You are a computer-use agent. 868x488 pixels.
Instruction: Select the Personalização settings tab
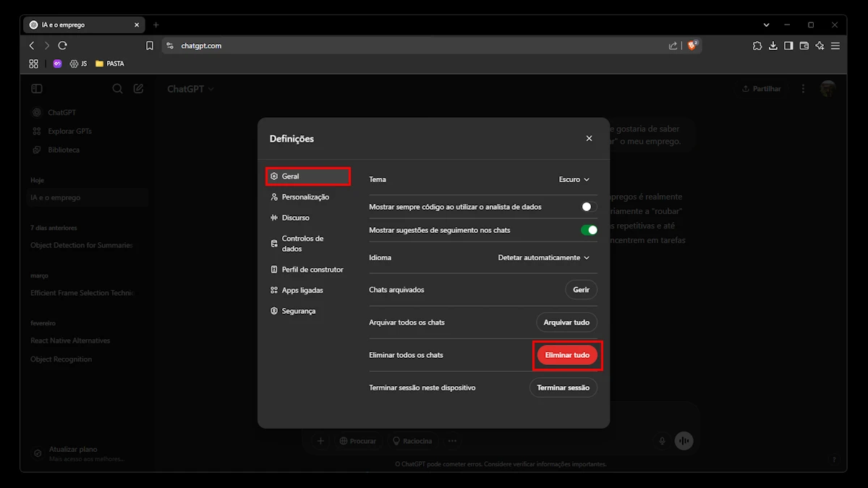click(x=305, y=197)
